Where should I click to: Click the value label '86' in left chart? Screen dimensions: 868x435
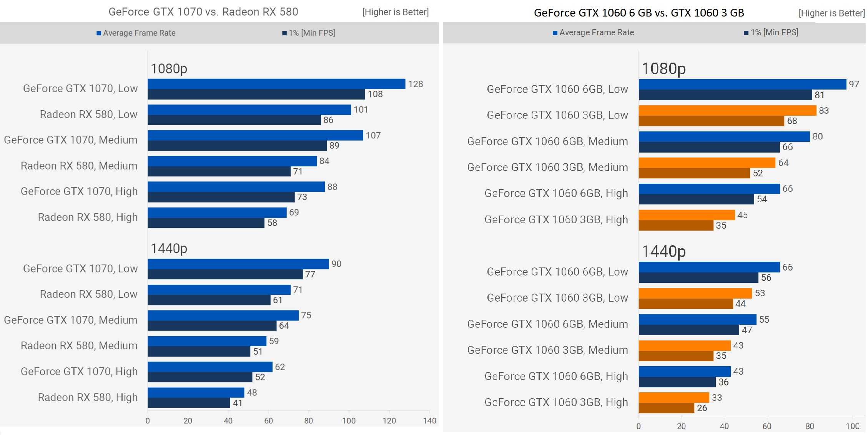click(328, 120)
